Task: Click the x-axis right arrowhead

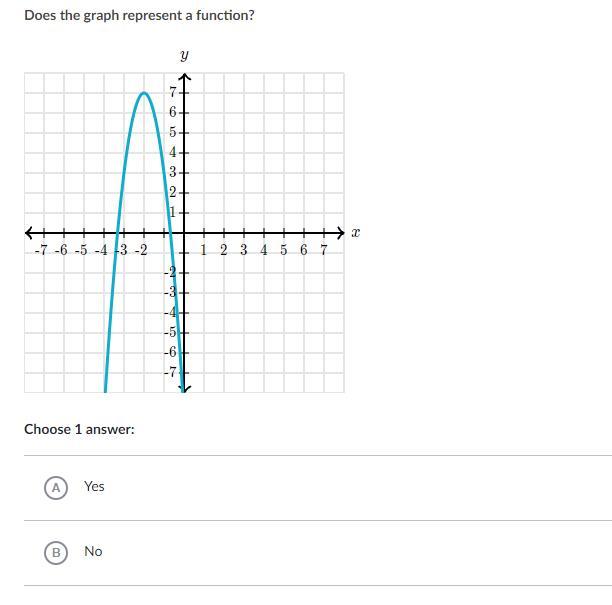Action: click(x=341, y=233)
